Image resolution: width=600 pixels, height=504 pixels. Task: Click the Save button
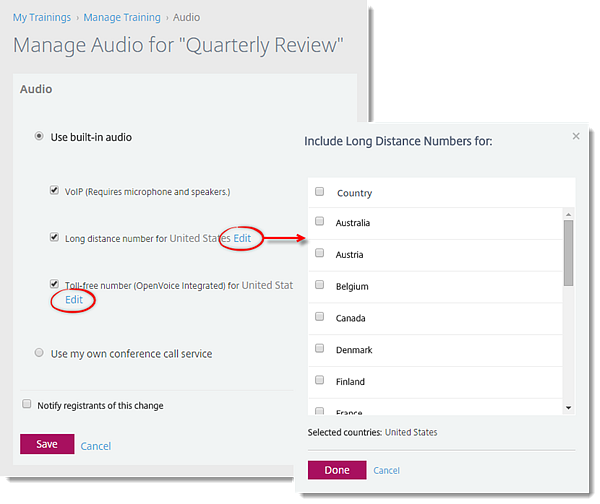pyautogui.click(x=47, y=444)
